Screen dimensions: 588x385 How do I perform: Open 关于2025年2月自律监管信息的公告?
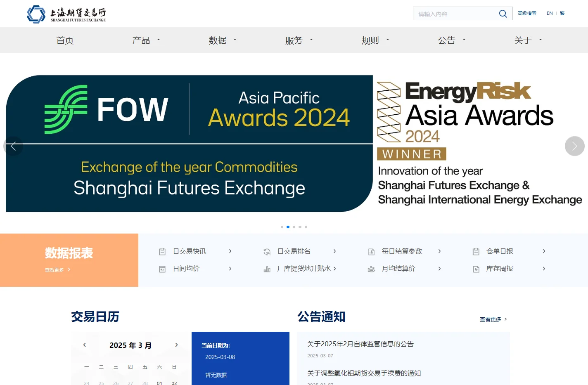(x=360, y=344)
